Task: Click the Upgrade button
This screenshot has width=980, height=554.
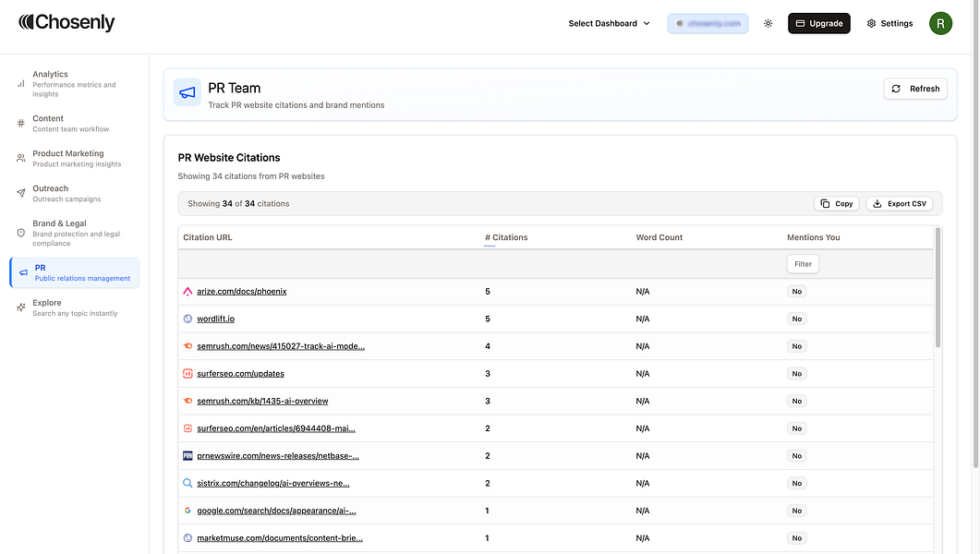Action: pyautogui.click(x=818, y=23)
